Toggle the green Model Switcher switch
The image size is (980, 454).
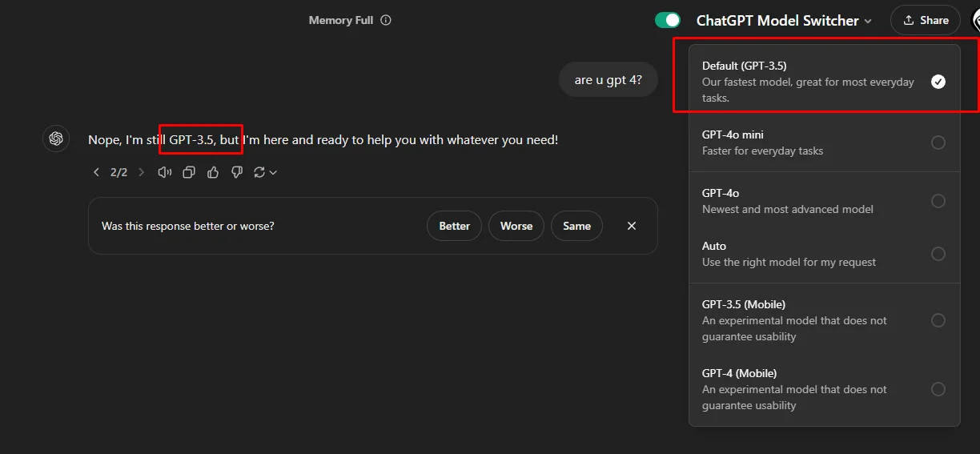[668, 20]
